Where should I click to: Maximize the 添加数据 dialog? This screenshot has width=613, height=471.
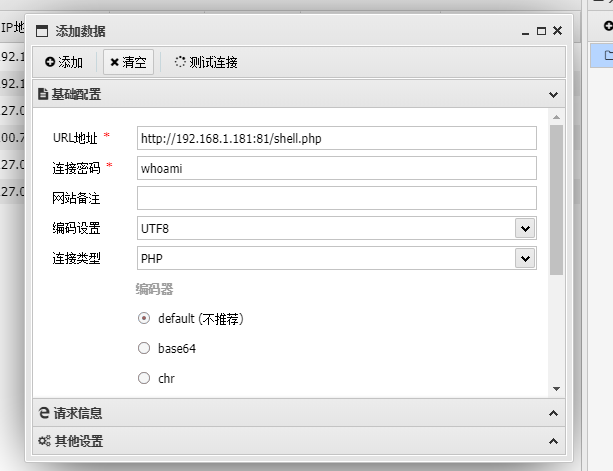point(541,31)
